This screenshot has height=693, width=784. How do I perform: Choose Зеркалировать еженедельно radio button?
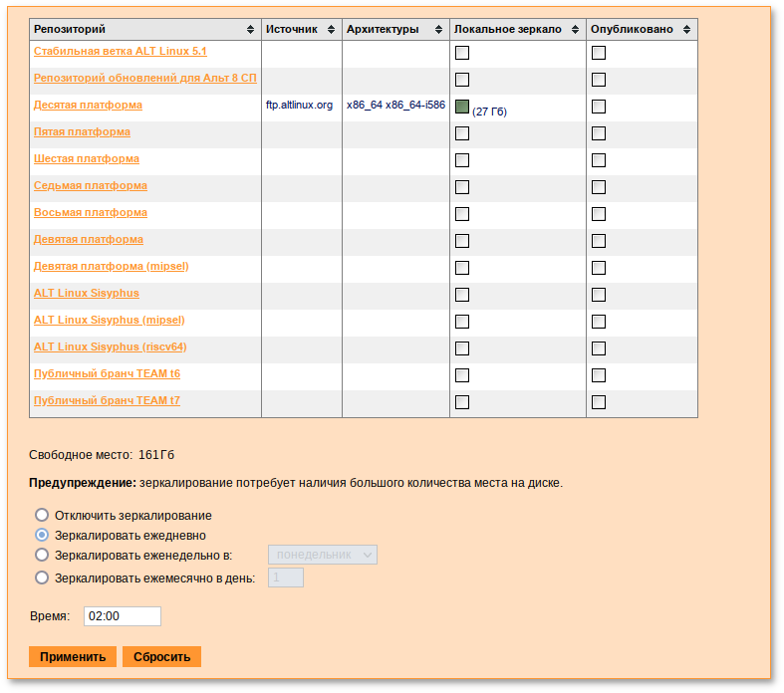(x=42, y=555)
